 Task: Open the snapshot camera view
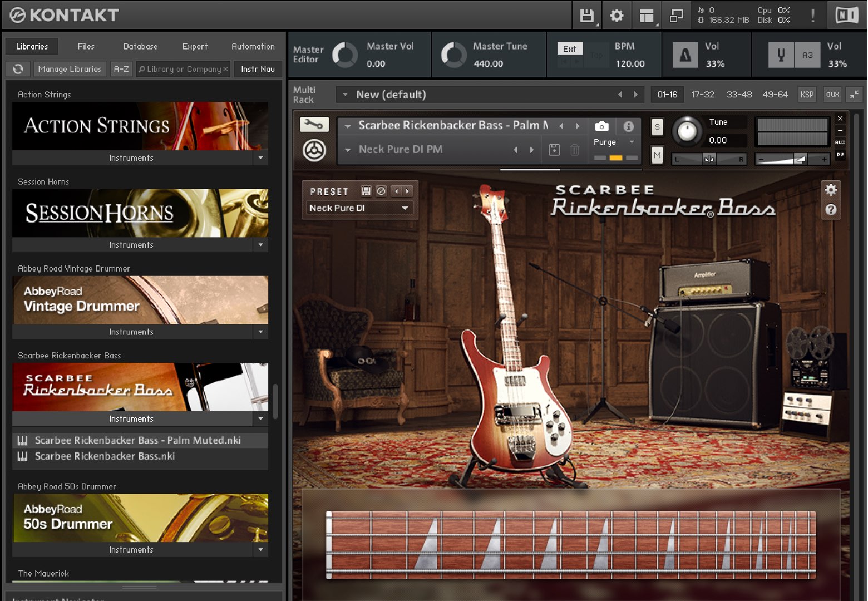coord(601,126)
